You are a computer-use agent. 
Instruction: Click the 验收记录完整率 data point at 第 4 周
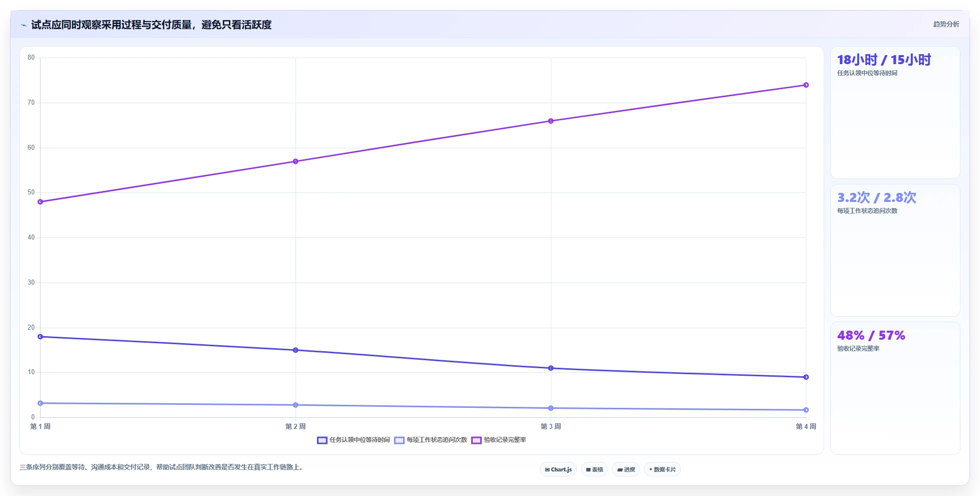806,85
